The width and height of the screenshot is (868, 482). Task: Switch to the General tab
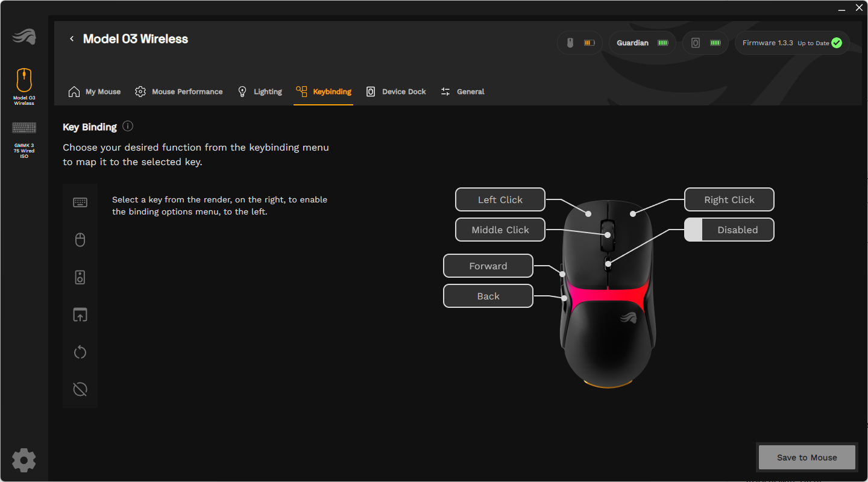coord(462,92)
